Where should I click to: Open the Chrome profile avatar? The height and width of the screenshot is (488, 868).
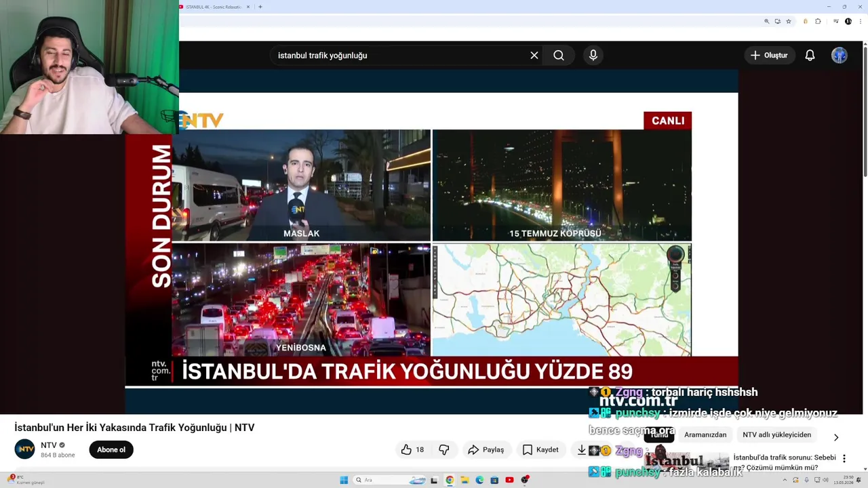[848, 22]
